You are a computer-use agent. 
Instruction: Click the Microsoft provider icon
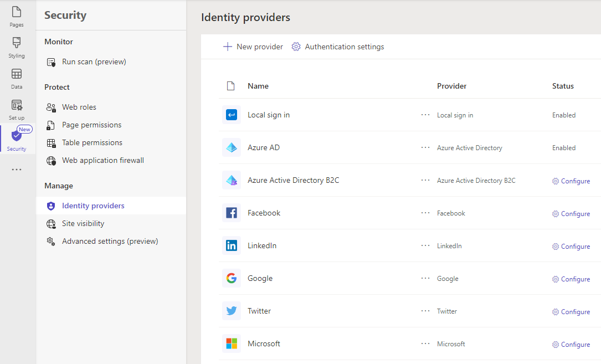pos(231,344)
